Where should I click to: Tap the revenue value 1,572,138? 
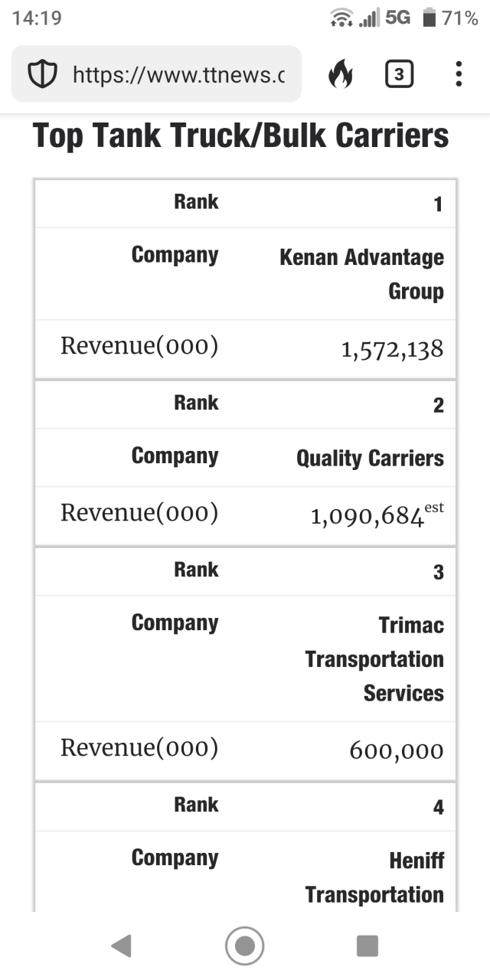coord(392,350)
